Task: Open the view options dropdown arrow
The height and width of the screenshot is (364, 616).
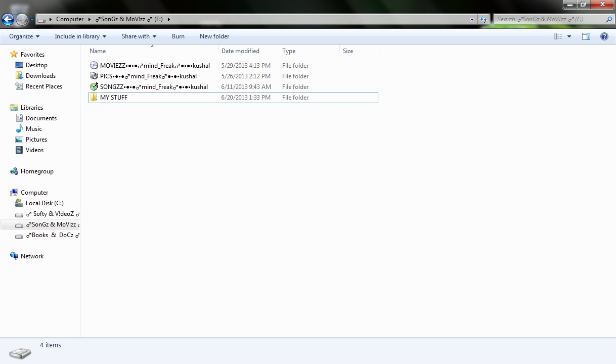Action: coord(569,36)
